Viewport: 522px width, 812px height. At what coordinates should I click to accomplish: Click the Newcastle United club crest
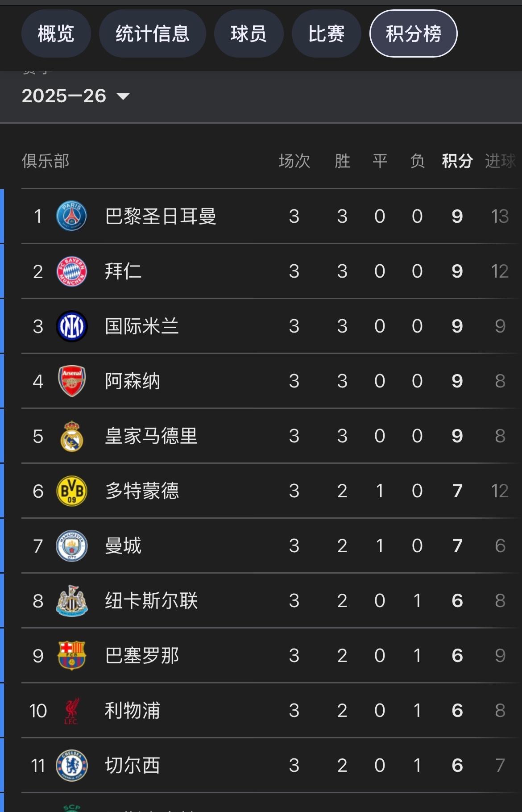(71, 601)
